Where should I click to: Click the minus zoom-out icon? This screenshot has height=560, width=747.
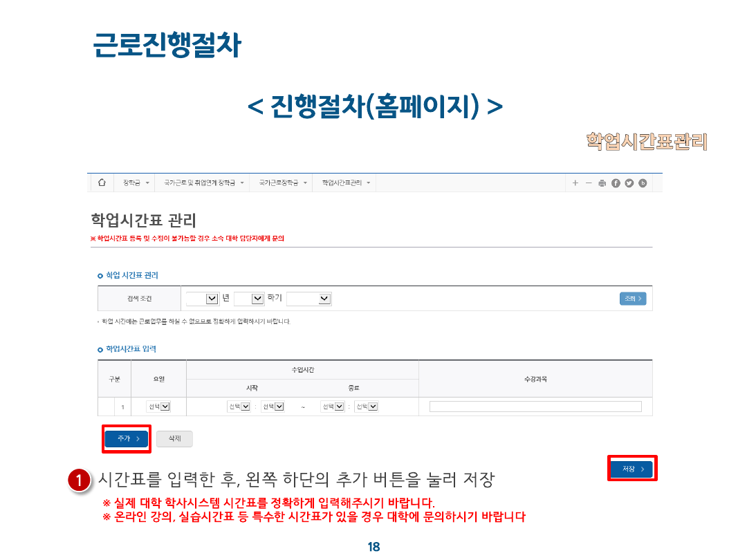pos(589,183)
